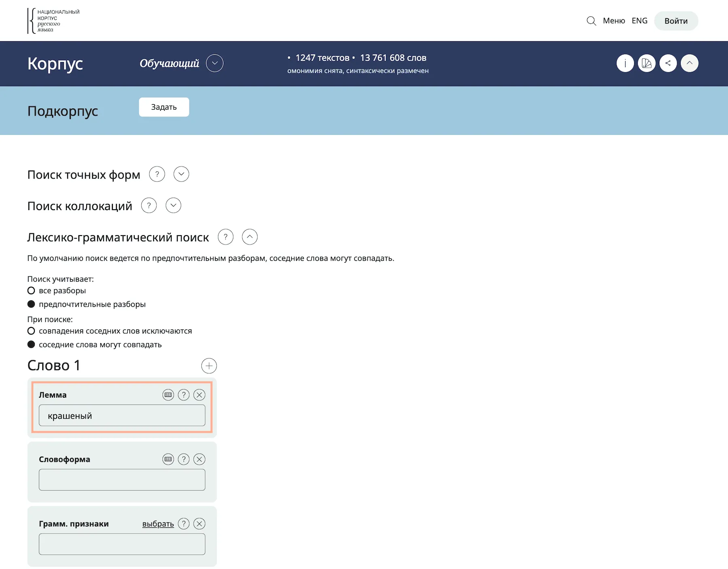Image resolution: width=728 pixels, height=569 pixels.
Task: Open the corpus statistics portrait icon
Action: [647, 63]
